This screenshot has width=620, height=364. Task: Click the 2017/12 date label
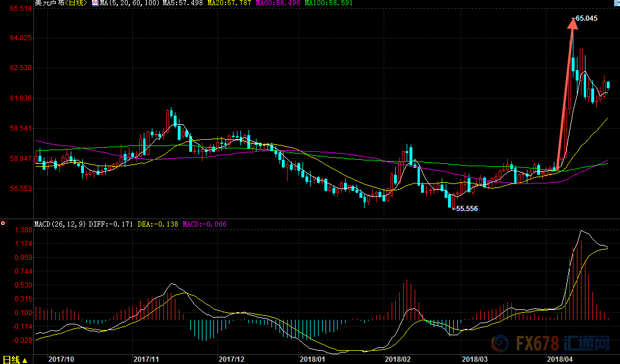[231, 359]
